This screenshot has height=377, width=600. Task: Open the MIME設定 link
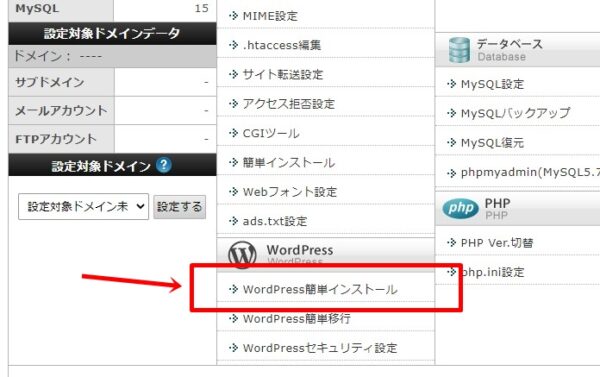[270, 16]
